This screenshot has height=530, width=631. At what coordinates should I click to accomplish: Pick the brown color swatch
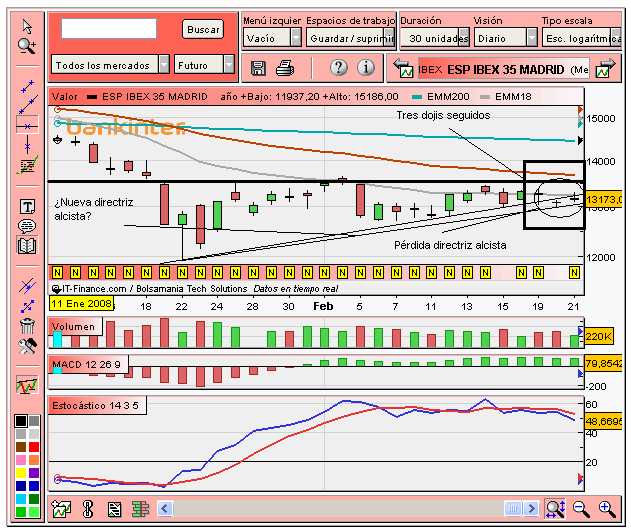click(x=21, y=447)
